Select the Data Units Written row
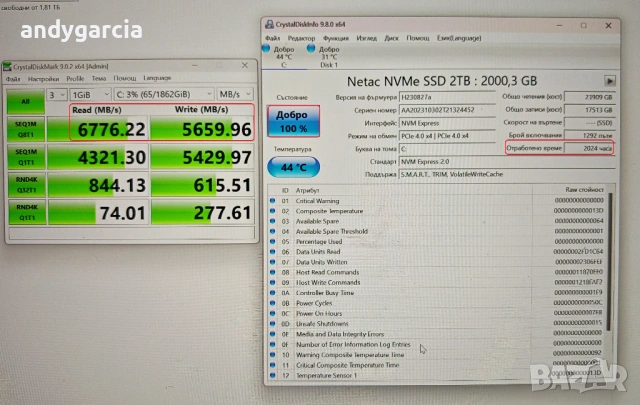Image resolution: width=640 pixels, height=405 pixels. [437, 262]
